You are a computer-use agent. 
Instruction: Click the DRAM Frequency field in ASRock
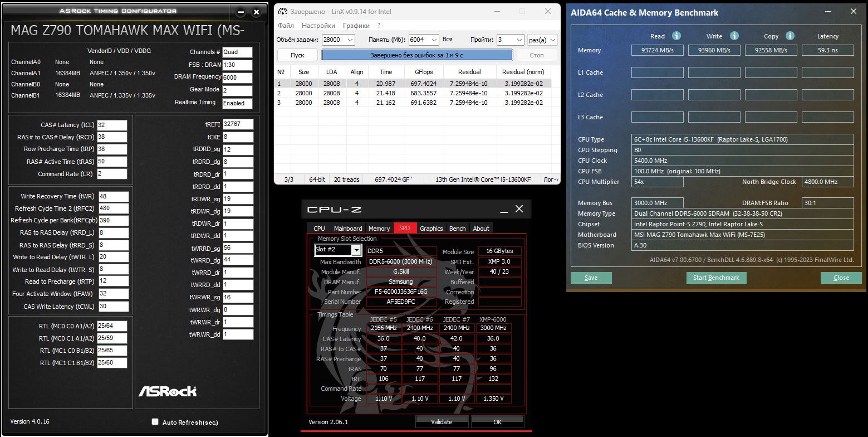tap(237, 77)
